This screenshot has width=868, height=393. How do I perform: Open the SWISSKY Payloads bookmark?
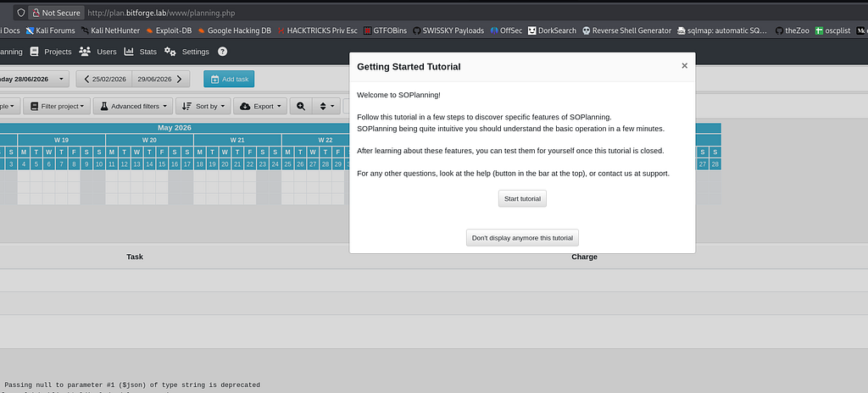(x=448, y=31)
